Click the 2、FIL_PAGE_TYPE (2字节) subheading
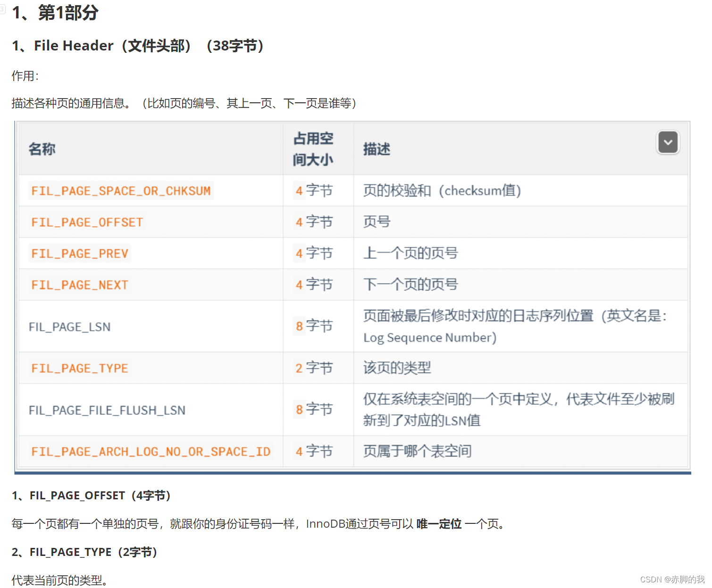This screenshot has height=588, width=712. pyautogui.click(x=85, y=552)
